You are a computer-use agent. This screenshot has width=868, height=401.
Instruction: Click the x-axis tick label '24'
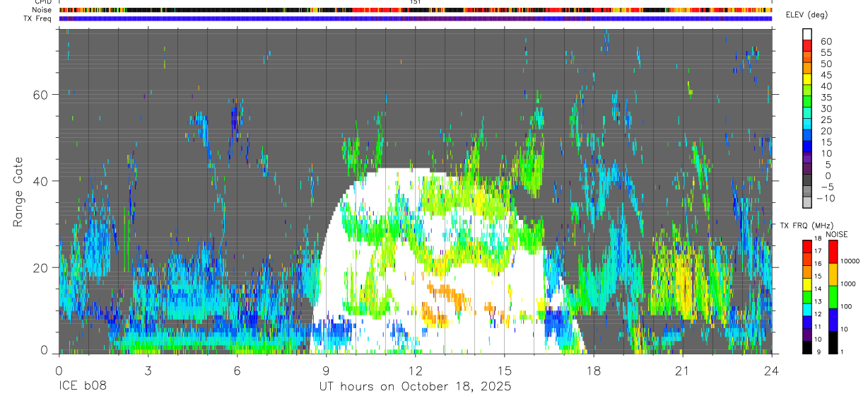click(x=771, y=371)
